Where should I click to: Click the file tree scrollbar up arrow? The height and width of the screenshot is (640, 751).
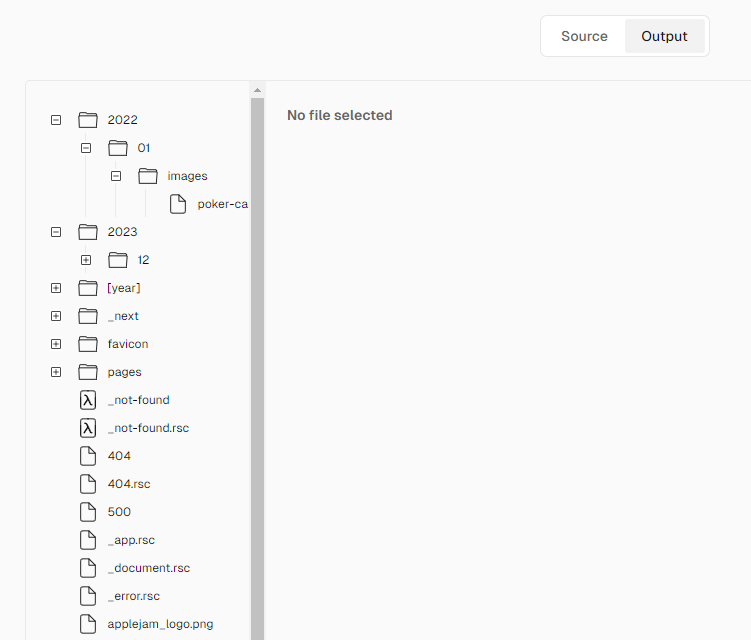click(257, 90)
